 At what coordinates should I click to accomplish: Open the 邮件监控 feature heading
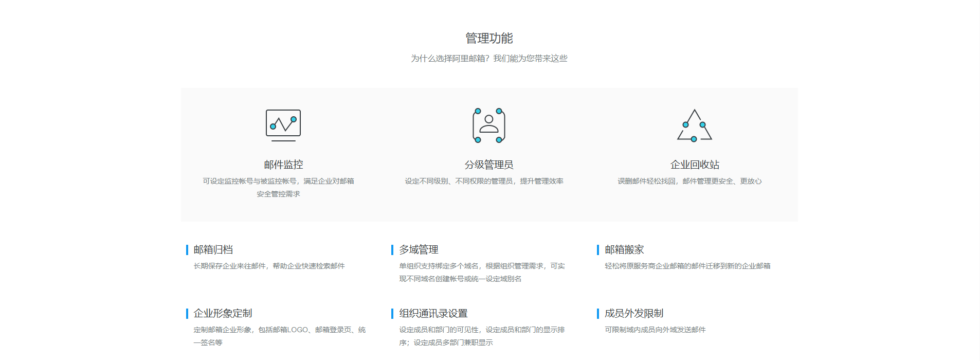click(x=283, y=165)
